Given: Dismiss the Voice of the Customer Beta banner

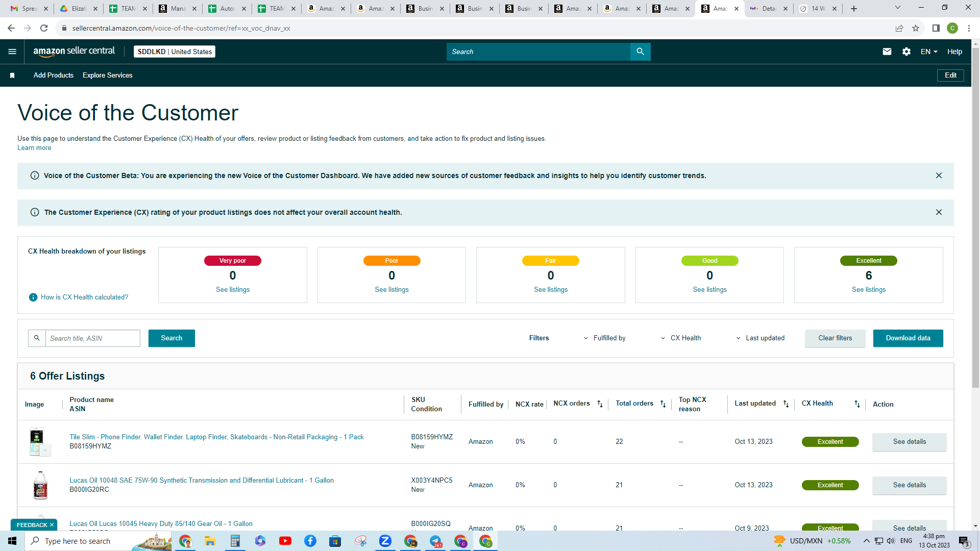Looking at the screenshot, I should point(939,176).
